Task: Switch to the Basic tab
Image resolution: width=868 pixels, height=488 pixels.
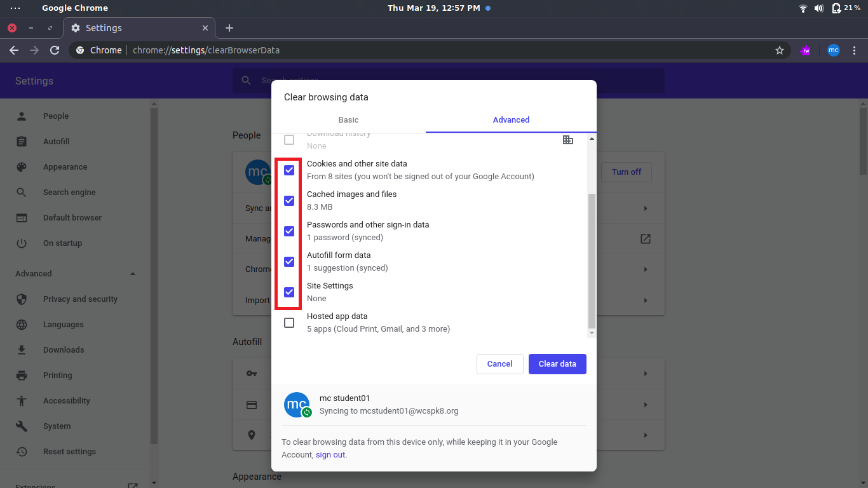Action: click(348, 119)
